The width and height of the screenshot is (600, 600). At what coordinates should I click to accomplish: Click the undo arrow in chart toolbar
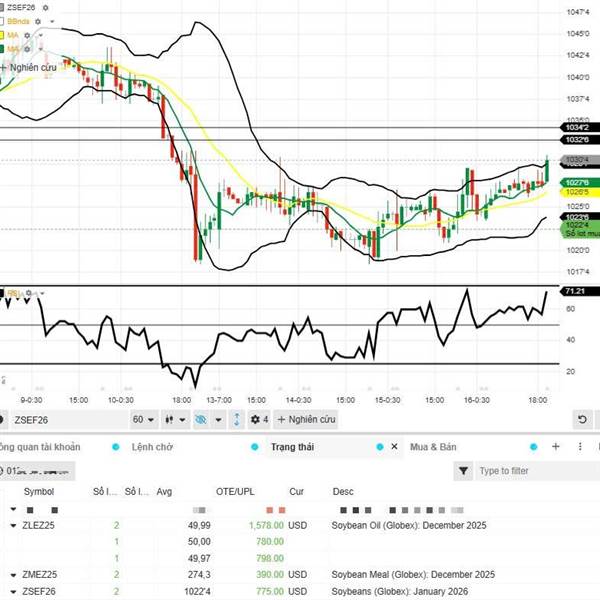coord(582,419)
